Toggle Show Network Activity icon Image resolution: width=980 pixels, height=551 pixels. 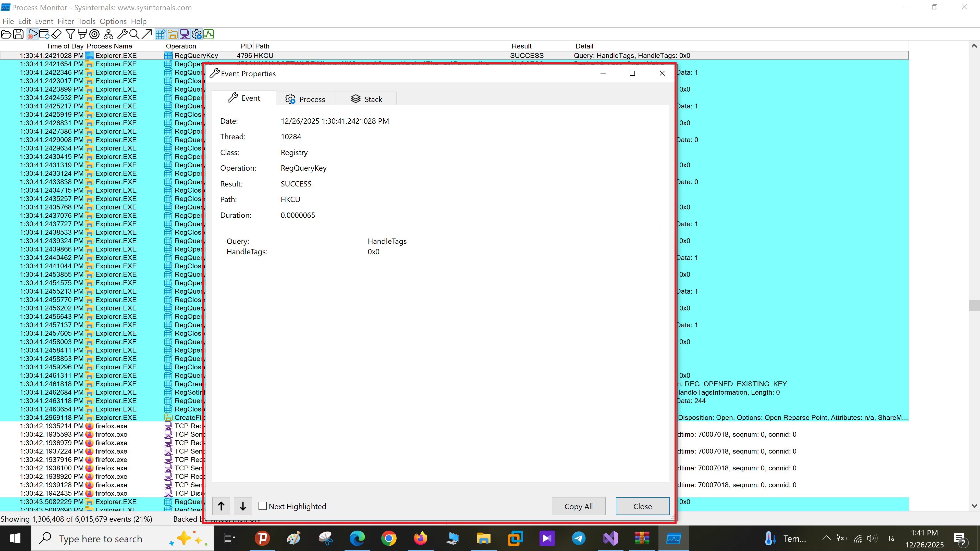185,34
